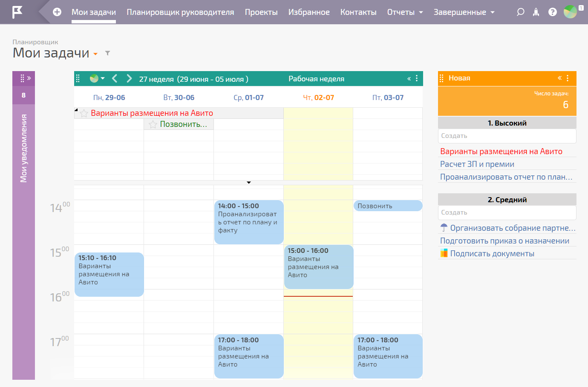Open the search magnifier icon
The width and height of the screenshot is (588, 387).
(x=520, y=12)
